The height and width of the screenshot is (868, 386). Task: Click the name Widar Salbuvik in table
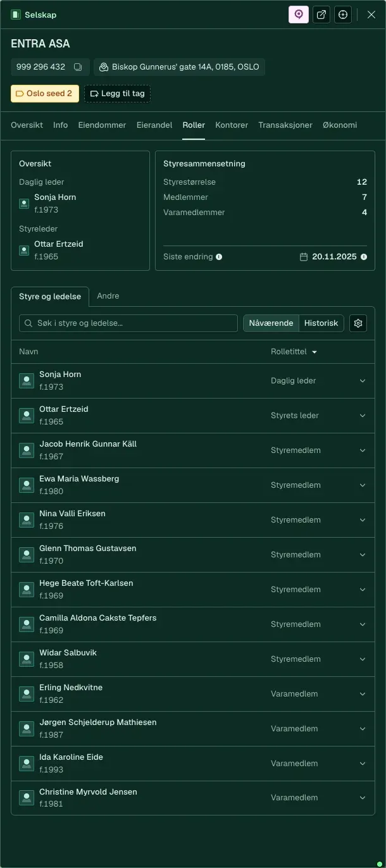click(68, 653)
